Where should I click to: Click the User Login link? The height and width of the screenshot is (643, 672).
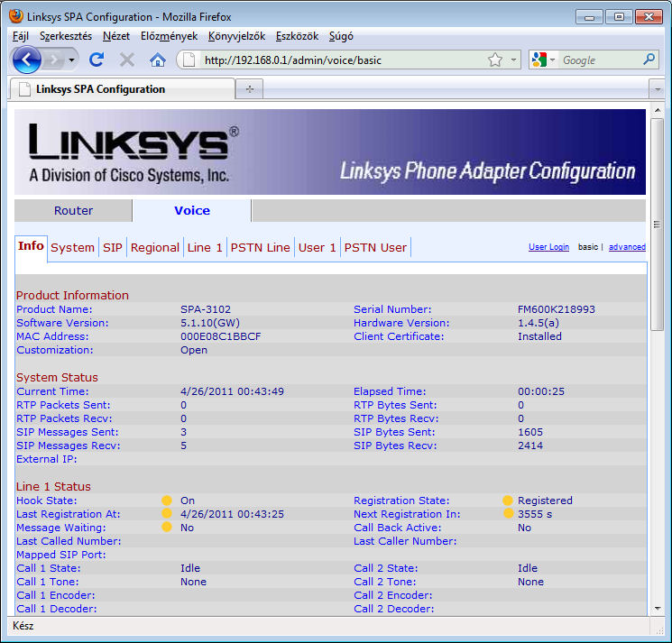coord(548,247)
